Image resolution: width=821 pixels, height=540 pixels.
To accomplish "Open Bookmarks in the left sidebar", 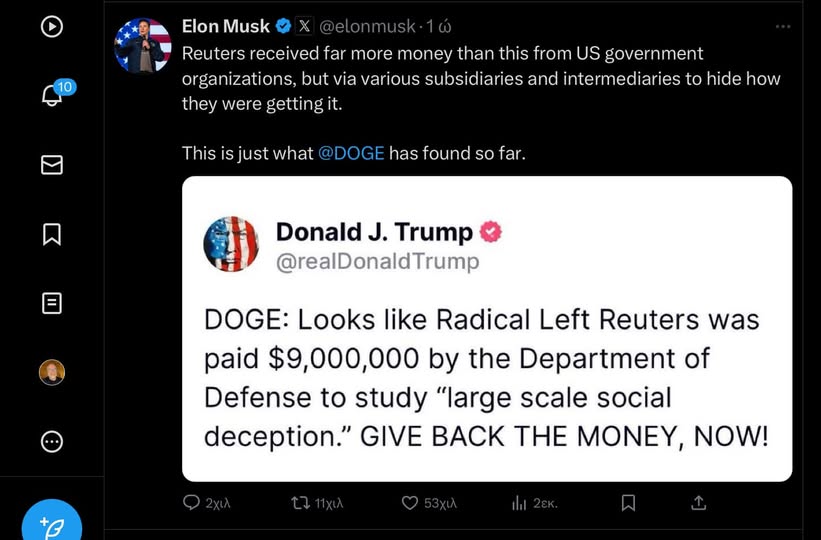I will coord(52,234).
